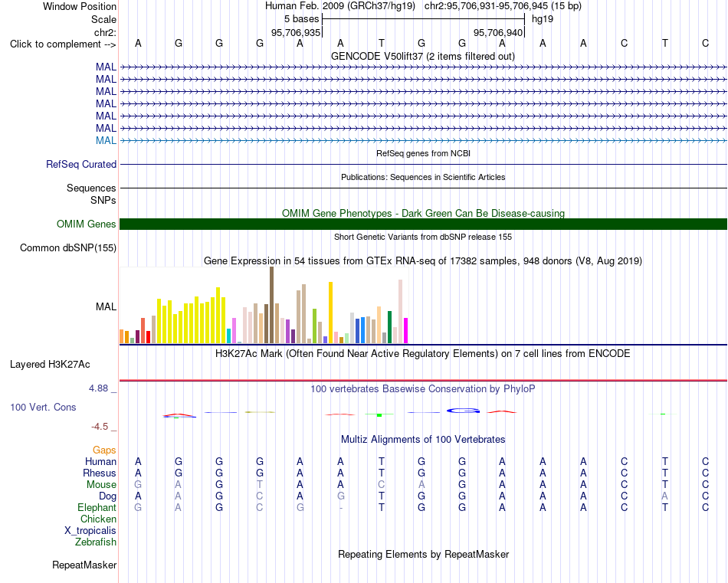The image size is (728, 583).
Task: Click the tallest brown GTEx expression bar
Action: coord(271,305)
